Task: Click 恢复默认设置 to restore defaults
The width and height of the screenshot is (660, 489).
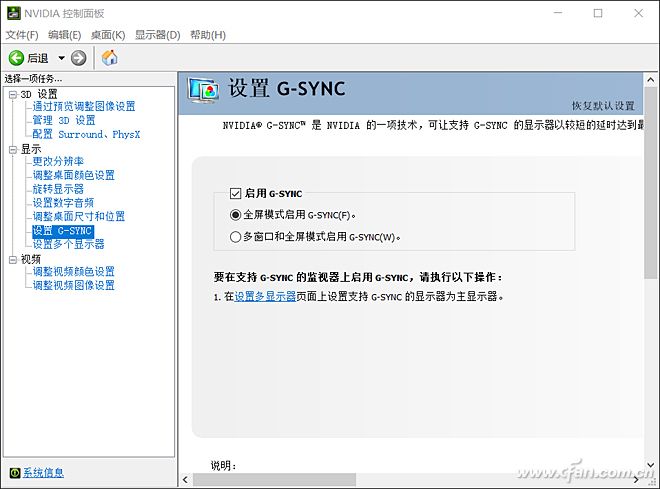Action: 603,106
